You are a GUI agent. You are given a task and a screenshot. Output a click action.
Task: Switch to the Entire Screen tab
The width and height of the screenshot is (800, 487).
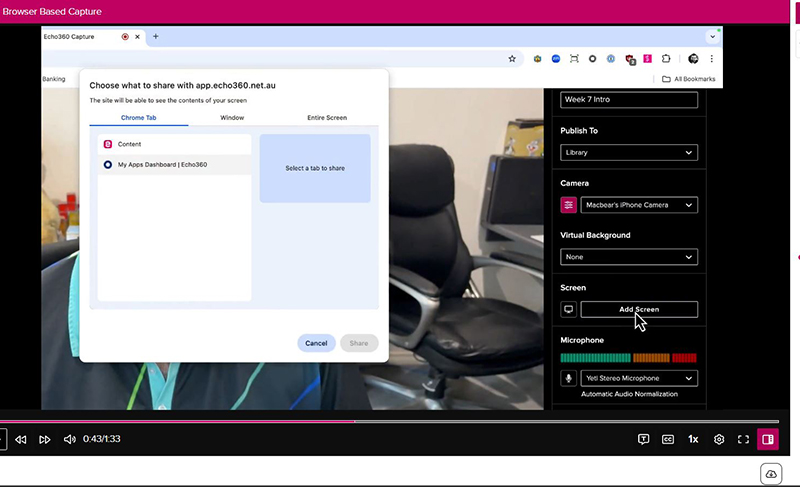tap(327, 118)
